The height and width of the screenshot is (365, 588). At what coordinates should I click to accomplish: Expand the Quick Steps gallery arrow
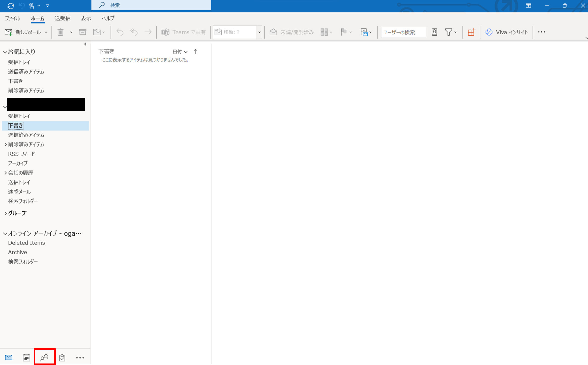click(259, 32)
